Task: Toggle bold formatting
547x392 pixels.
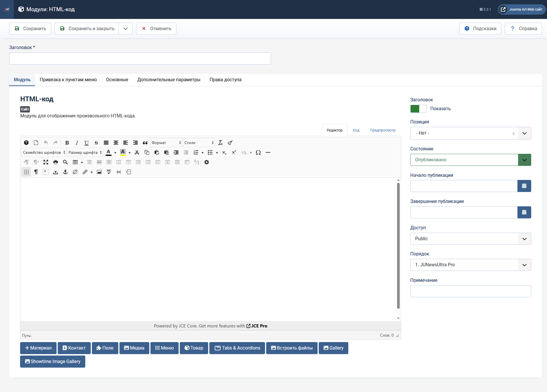Action: tap(67, 143)
